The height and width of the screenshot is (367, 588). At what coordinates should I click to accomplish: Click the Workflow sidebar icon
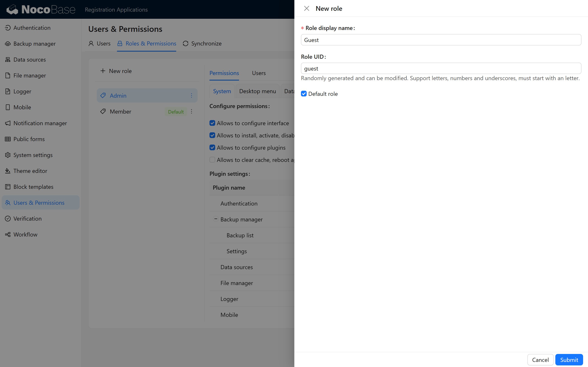click(8, 234)
